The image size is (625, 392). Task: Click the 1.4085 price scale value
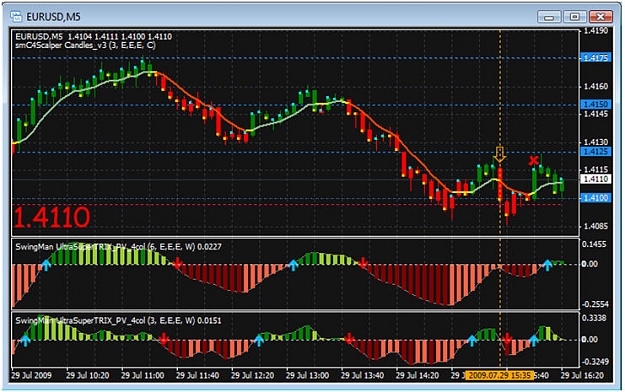(x=596, y=226)
